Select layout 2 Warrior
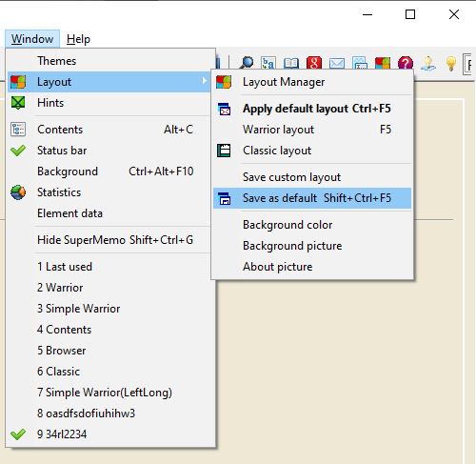476x464 pixels. tap(110, 288)
